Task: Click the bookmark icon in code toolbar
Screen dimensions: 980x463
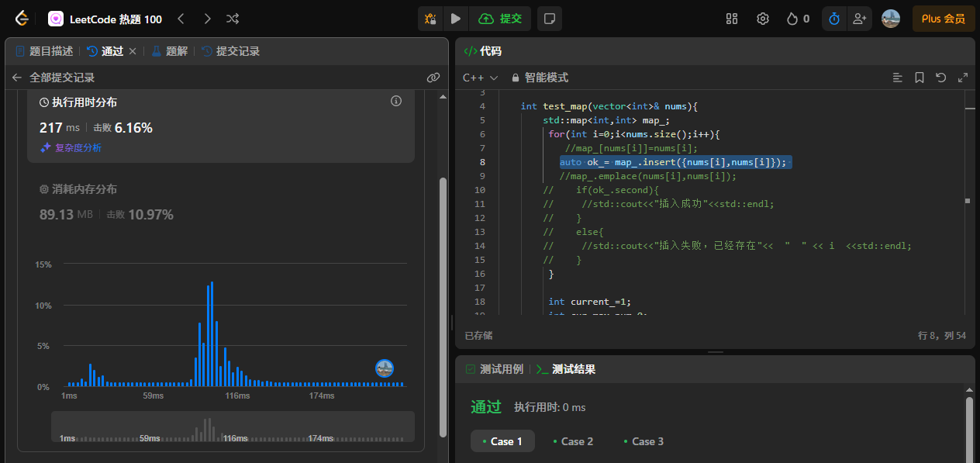Action: pyautogui.click(x=919, y=78)
